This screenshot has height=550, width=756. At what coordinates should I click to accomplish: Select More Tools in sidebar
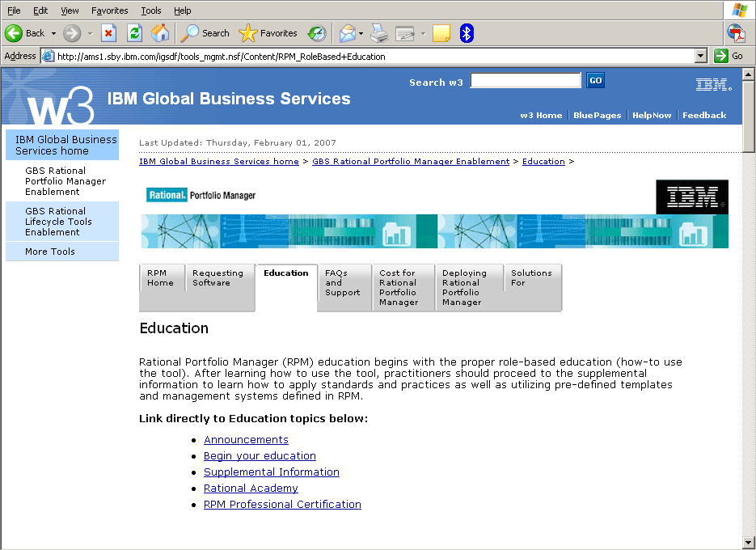click(62, 252)
